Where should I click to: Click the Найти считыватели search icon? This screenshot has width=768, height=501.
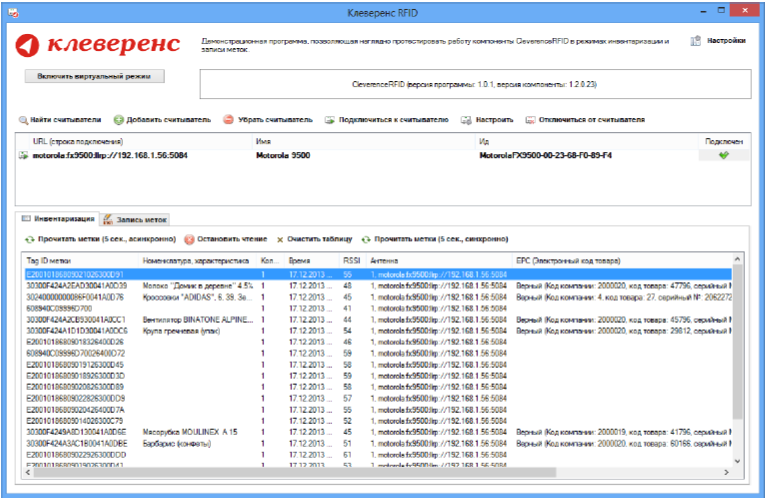tap(23, 120)
